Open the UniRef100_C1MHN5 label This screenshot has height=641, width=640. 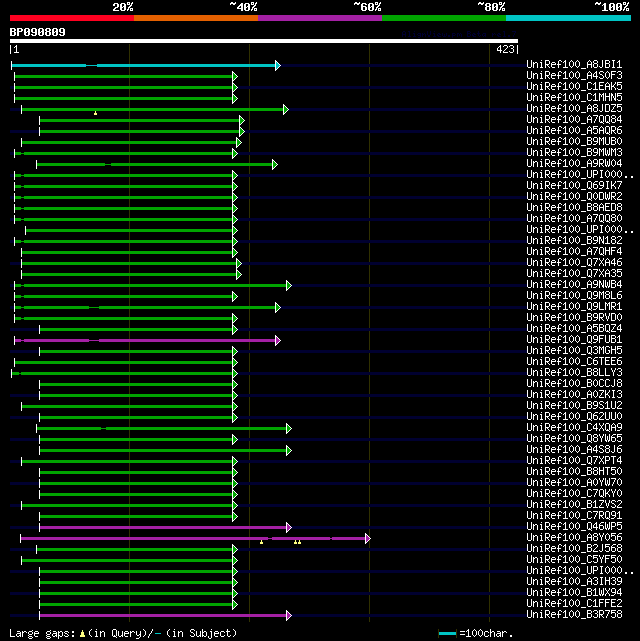click(574, 98)
